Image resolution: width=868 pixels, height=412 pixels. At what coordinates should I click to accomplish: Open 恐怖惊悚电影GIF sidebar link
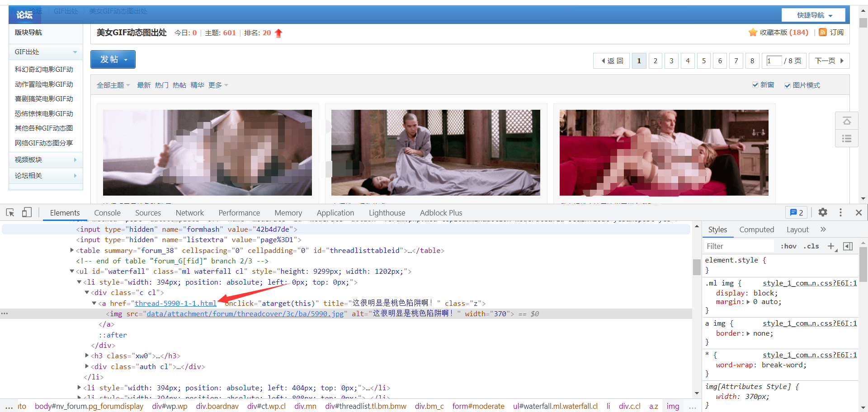(44, 113)
